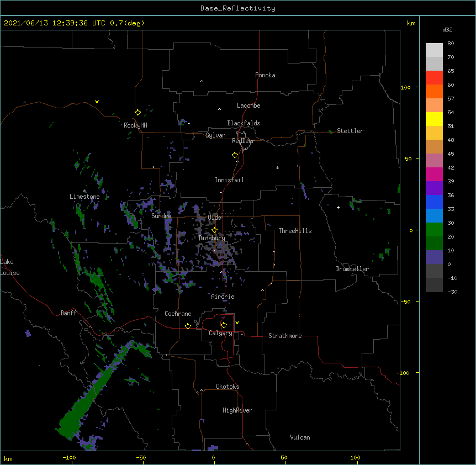Select the purple 10 dBZ legend color

pos(434,257)
